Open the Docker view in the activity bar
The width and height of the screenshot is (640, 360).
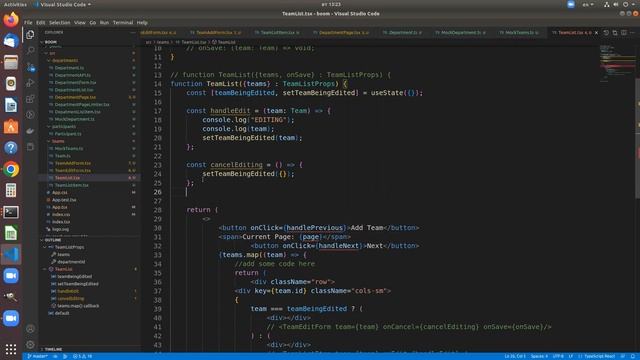pyautogui.click(x=30, y=131)
